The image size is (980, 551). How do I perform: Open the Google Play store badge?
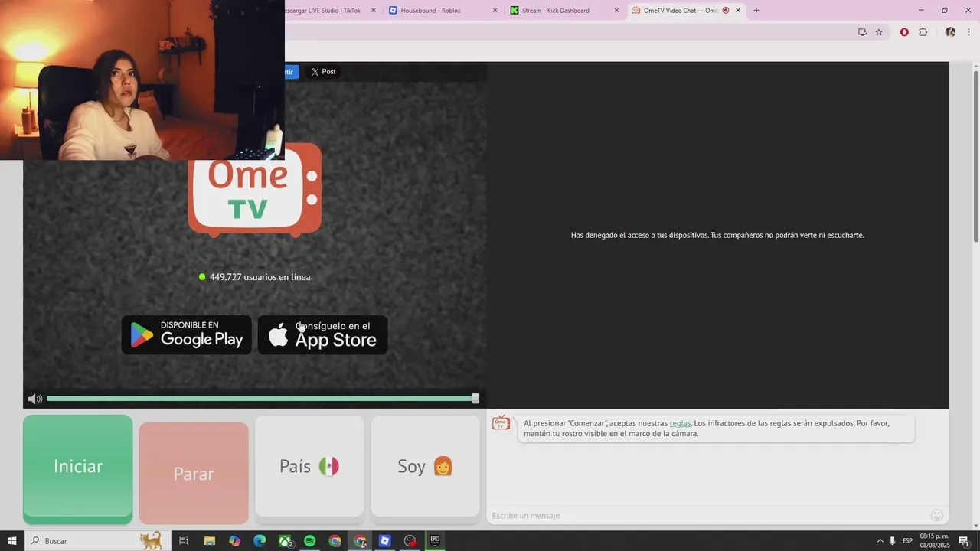pyautogui.click(x=186, y=334)
